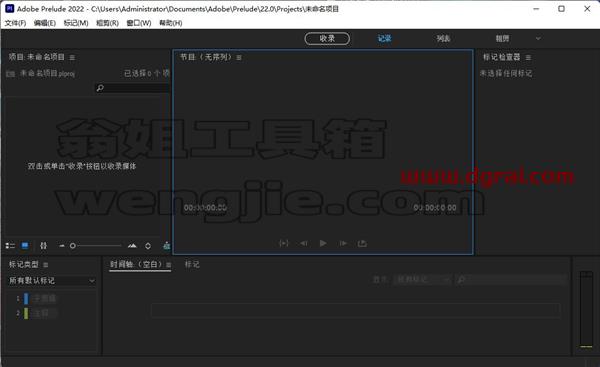The image size is (600, 367).
Task: Open the 节目 monitor panel menu icon
Action: [x=239, y=57]
